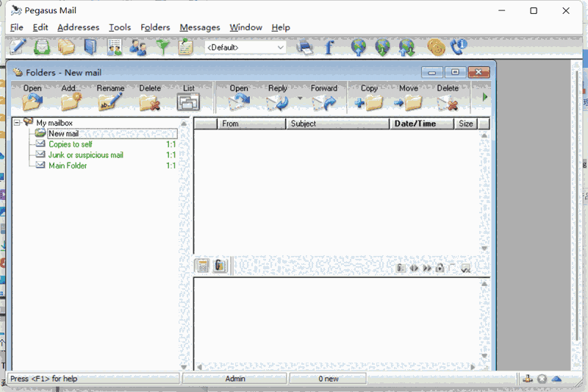Toggle the message view icon in preview bar
This screenshot has height=392, width=588.
tap(202, 266)
